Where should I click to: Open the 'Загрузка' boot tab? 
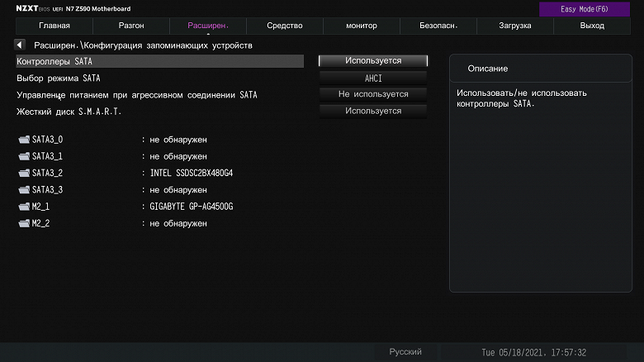(x=515, y=26)
